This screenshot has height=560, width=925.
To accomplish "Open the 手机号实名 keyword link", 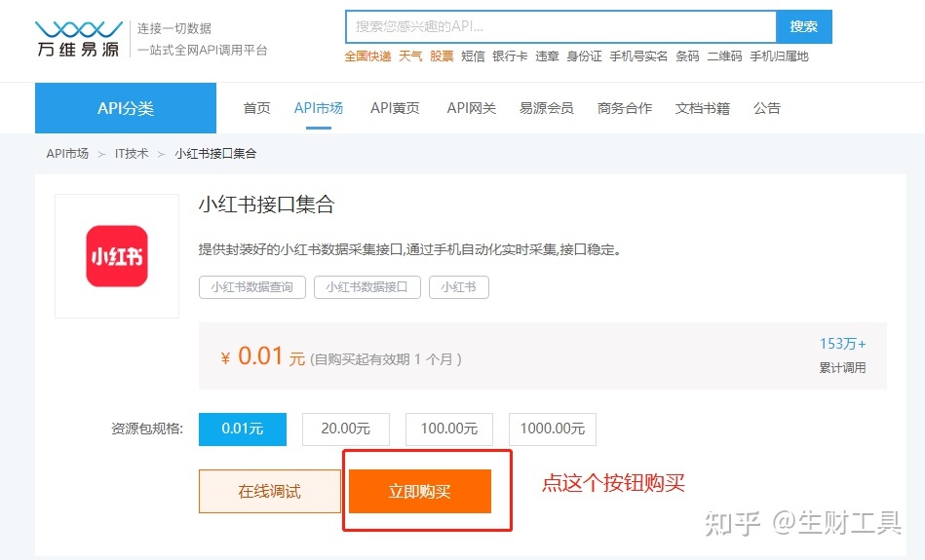I will [x=638, y=56].
